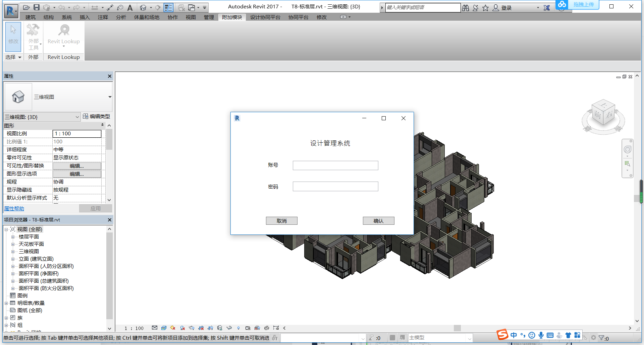
Task: Toggle the sun path display off
Action: (x=172, y=328)
